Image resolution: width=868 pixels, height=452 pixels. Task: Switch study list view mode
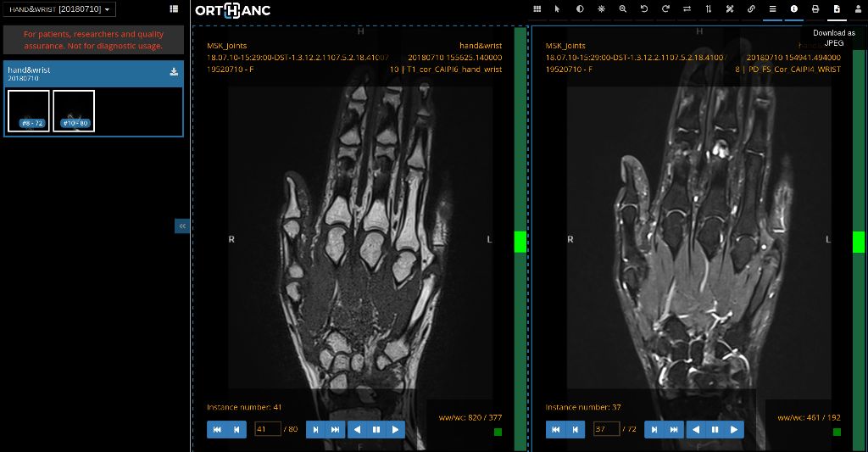pos(174,8)
